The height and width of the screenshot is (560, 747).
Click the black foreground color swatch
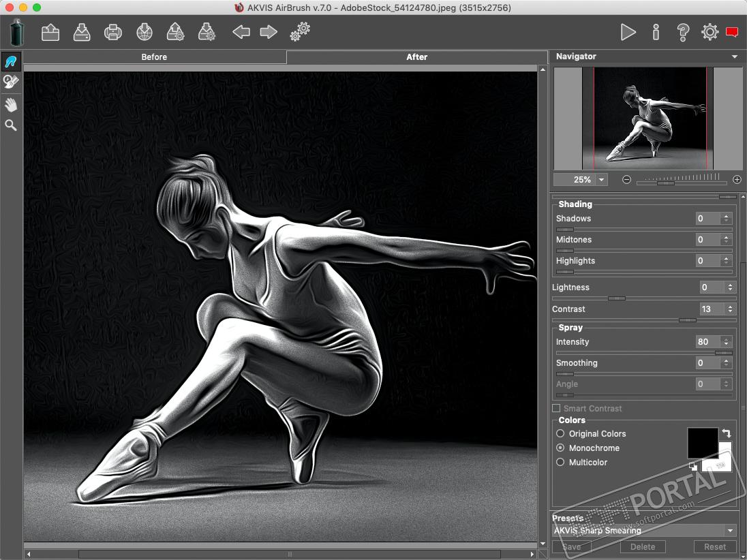pos(702,443)
